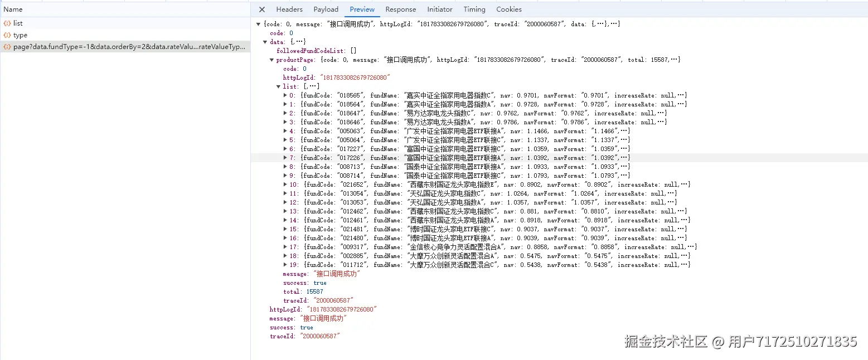Expand list item 4 fundCode 005063

285,132
